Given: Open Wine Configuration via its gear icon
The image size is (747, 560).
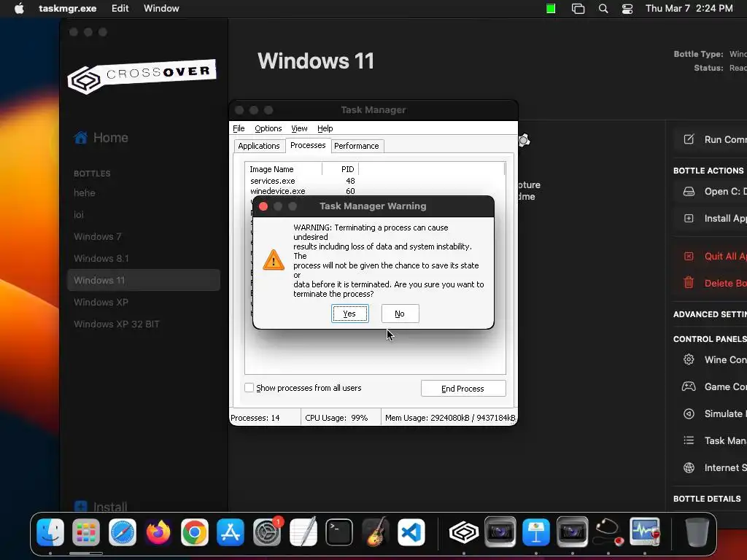Looking at the screenshot, I should pos(689,359).
